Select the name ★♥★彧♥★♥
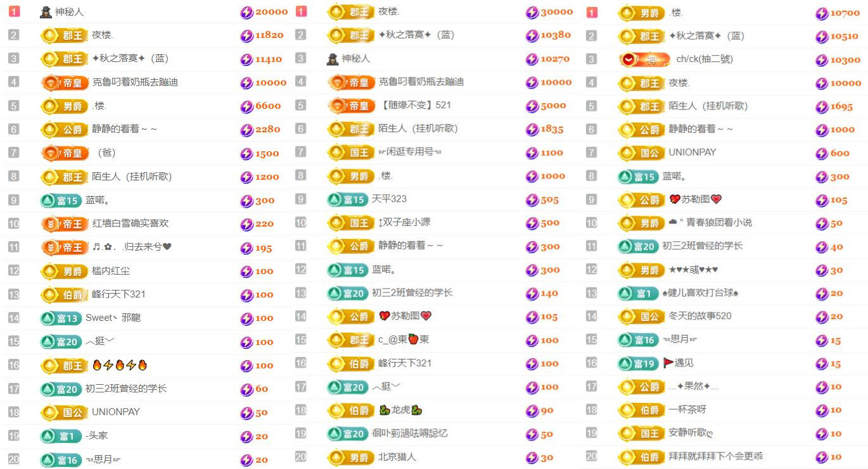The height and width of the screenshot is (469, 868). click(694, 270)
